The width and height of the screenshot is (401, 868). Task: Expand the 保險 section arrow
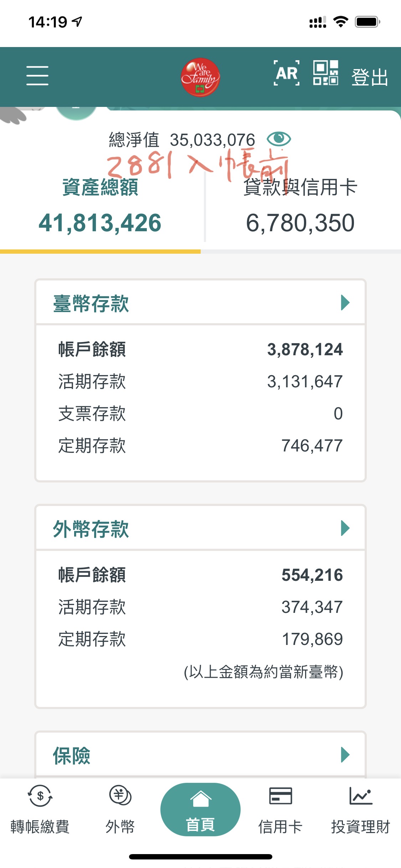345,755
